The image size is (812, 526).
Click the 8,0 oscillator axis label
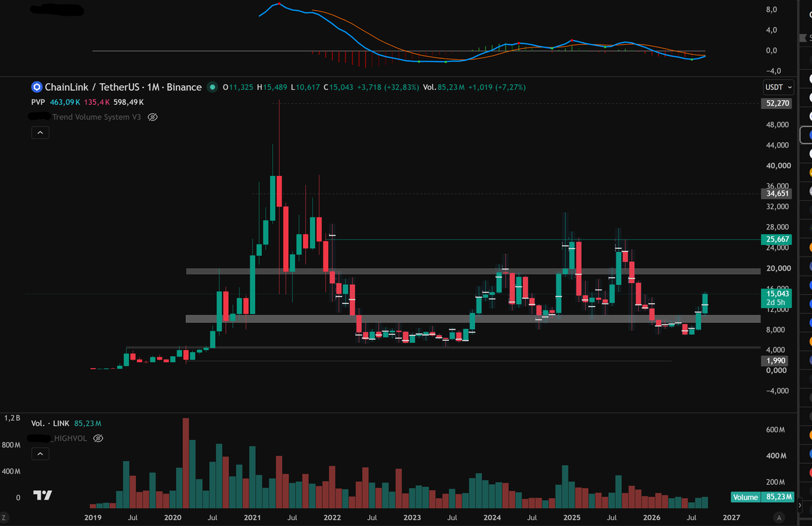pyautogui.click(x=770, y=9)
